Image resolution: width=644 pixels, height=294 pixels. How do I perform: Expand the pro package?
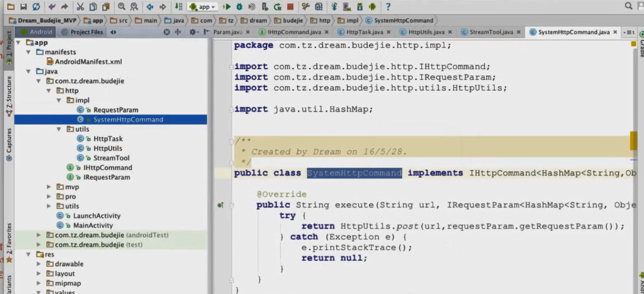coord(49,197)
